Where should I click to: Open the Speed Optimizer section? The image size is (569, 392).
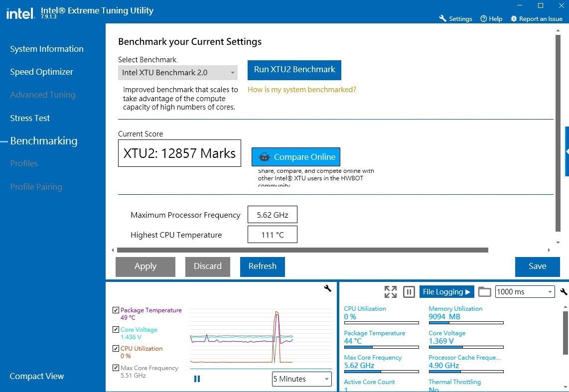pyautogui.click(x=41, y=72)
